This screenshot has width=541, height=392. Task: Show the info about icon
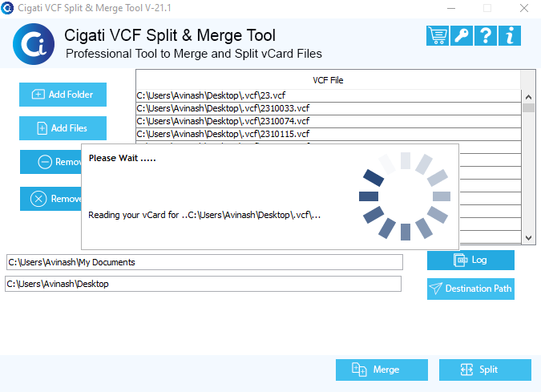510,35
